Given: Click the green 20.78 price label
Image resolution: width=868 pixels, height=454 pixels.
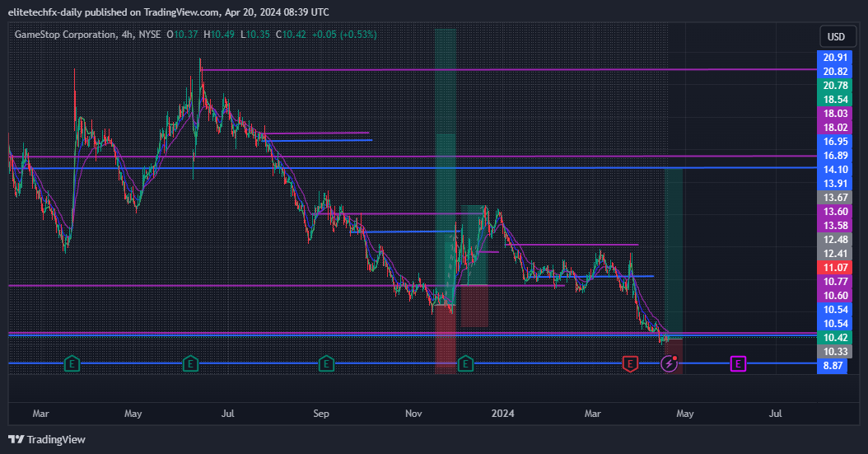Looking at the screenshot, I should point(835,85).
